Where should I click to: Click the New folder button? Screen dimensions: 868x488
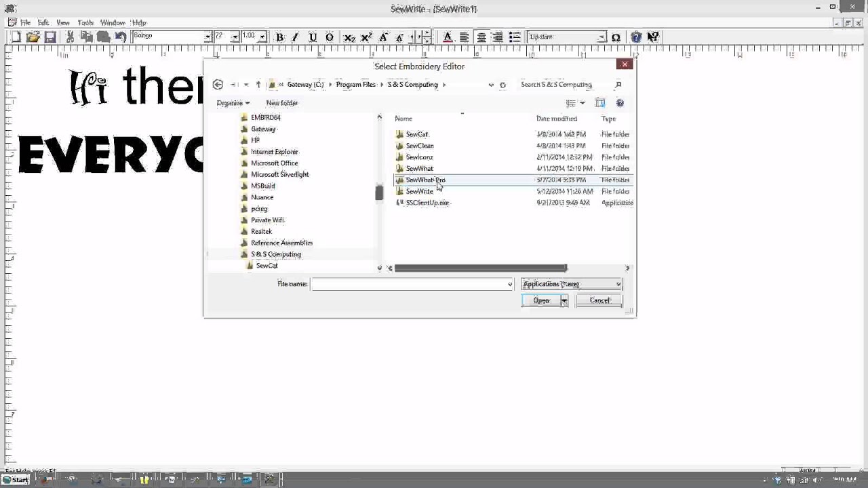tap(281, 103)
